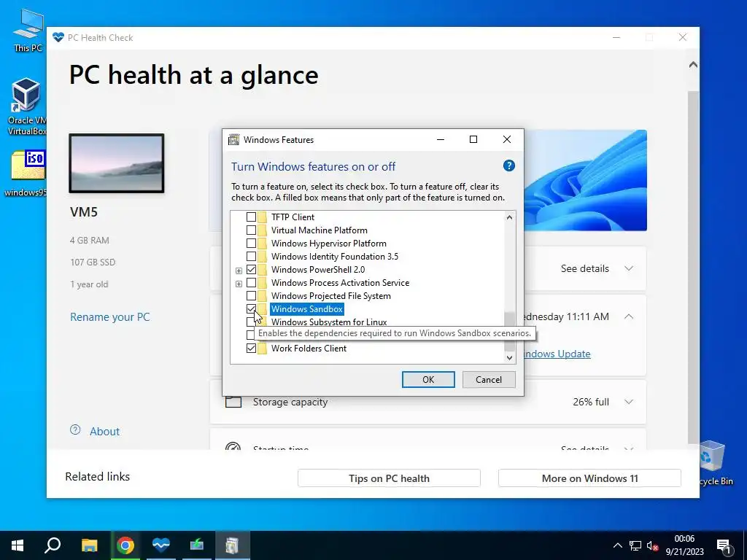This screenshot has height=560, width=747.
Task: Open More on Windows 11
Action: click(589, 478)
